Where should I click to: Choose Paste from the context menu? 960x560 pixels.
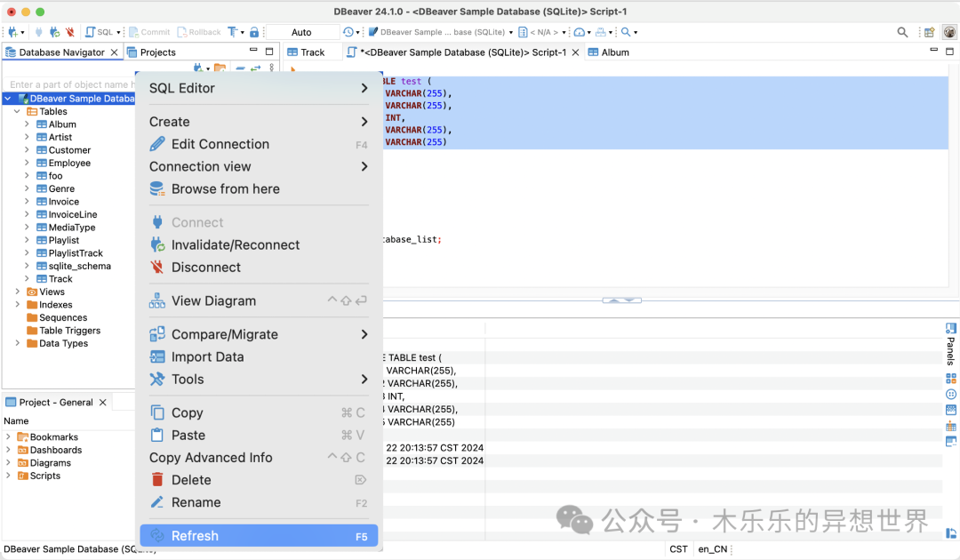pos(259,436)
